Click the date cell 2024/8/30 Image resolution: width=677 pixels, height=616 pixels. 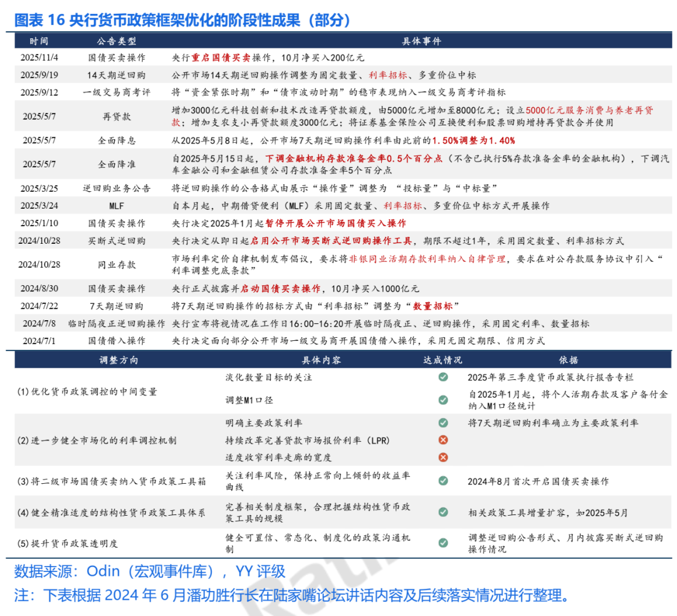coord(39,288)
